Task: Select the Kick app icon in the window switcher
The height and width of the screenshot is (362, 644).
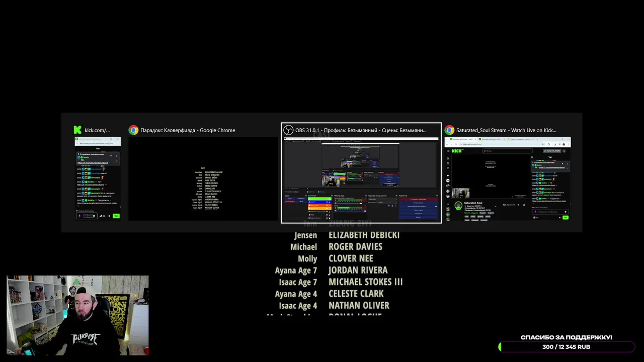Action: (x=77, y=130)
